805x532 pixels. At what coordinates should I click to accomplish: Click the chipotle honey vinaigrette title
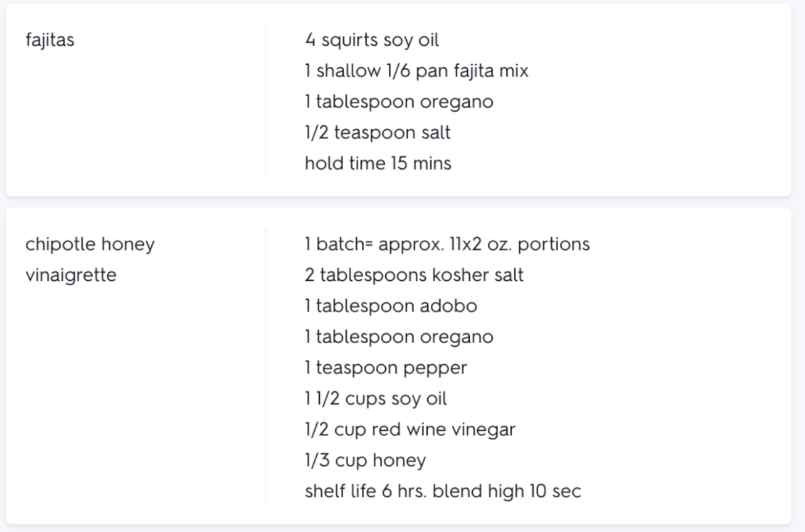pyautogui.click(x=90, y=259)
